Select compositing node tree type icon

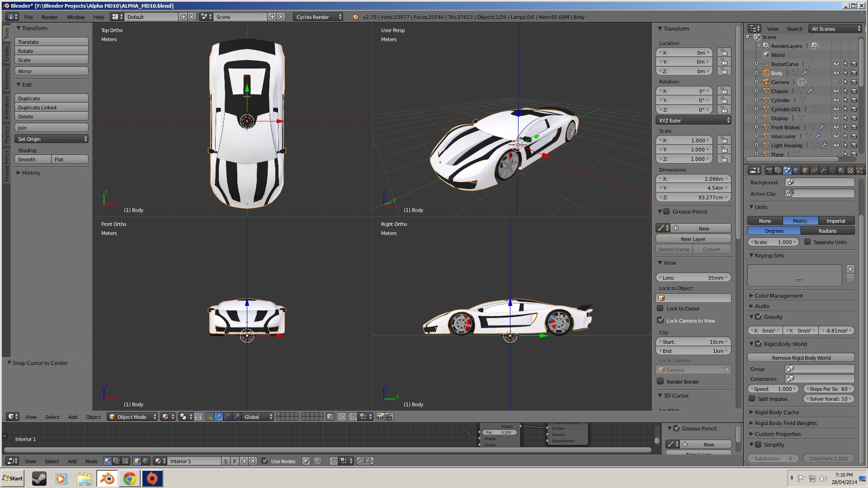point(116,461)
